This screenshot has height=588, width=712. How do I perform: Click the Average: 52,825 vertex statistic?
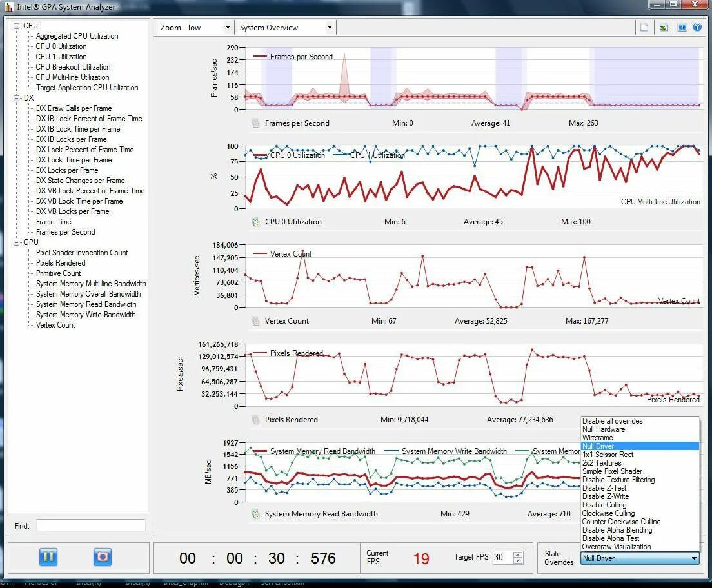pyautogui.click(x=481, y=321)
